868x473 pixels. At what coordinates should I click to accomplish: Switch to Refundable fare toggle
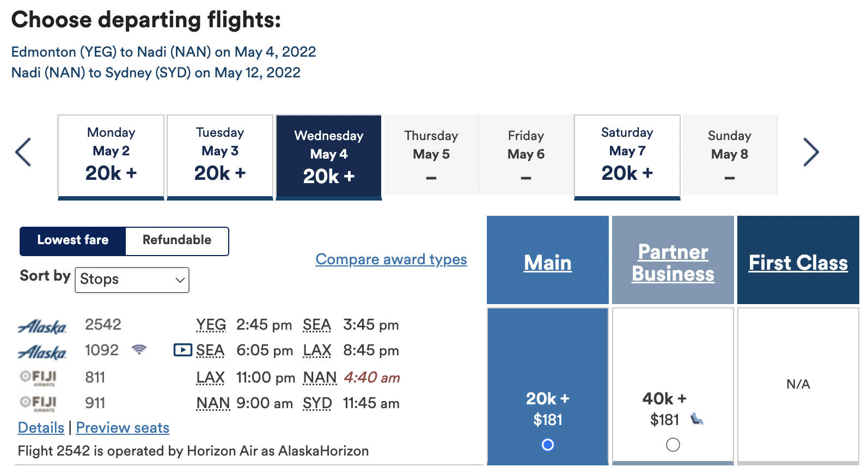tap(177, 240)
